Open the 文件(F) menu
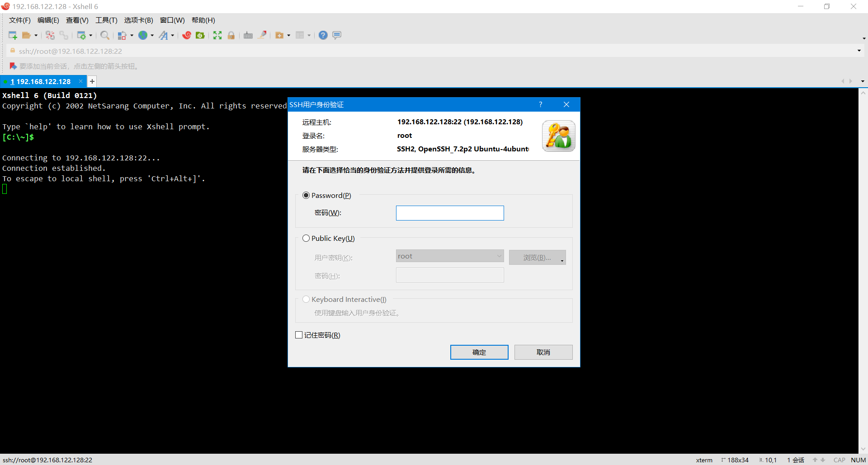The width and height of the screenshot is (868, 465). [x=20, y=20]
